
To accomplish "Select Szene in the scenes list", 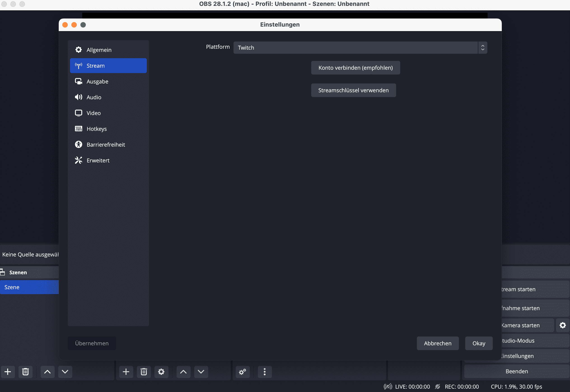I will pyautogui.click(x=30, y=287).
